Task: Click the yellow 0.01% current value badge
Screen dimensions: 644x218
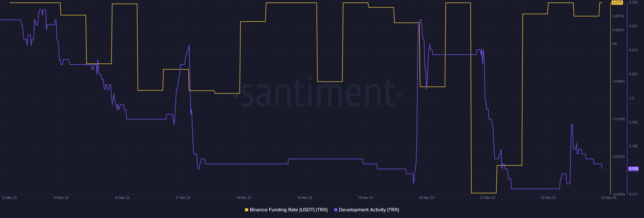Action: [617, 3]
